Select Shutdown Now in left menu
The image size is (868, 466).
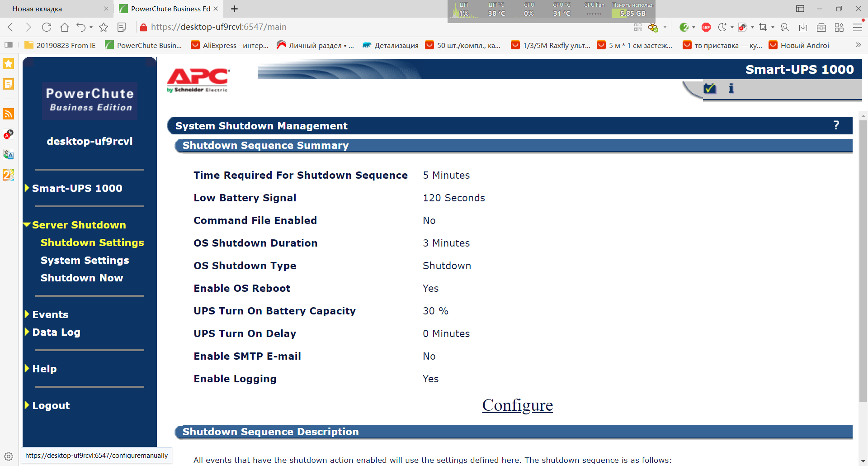click(82, 278)
